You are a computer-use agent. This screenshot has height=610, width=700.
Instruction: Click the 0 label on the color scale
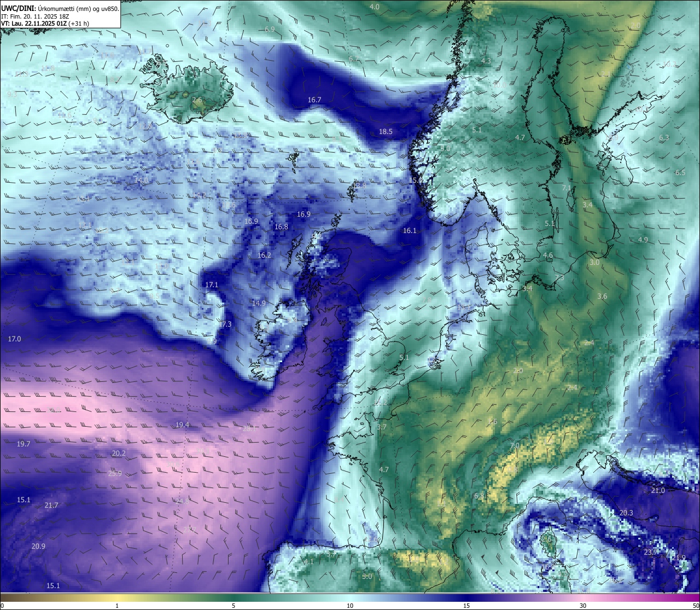click(x=2, y=606)
